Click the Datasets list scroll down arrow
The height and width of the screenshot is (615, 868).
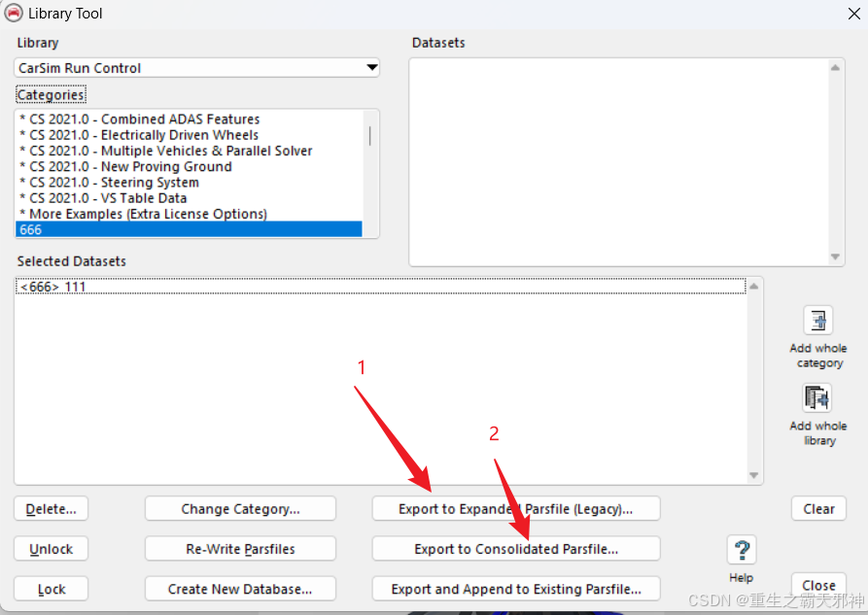pos(835,256)
